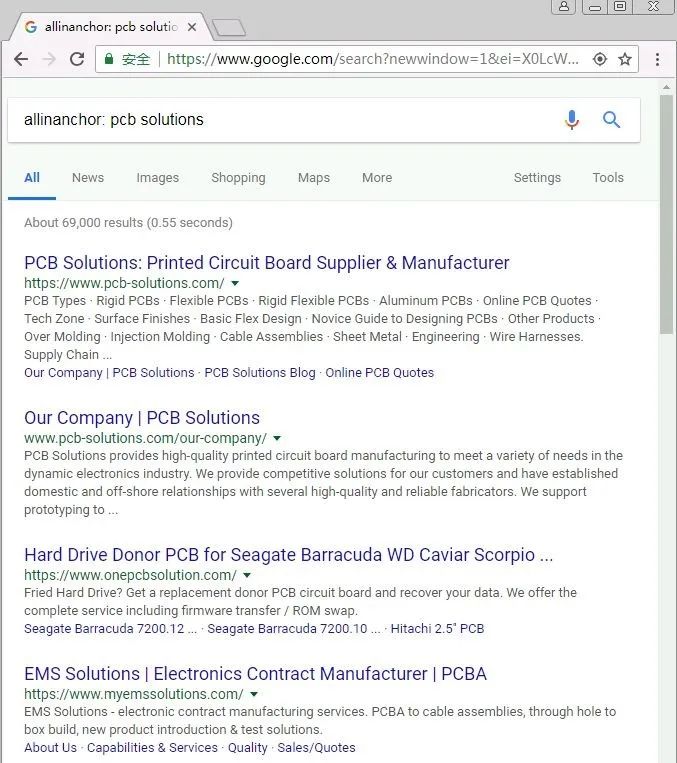Click the browser back arrow

coord(21,59)
